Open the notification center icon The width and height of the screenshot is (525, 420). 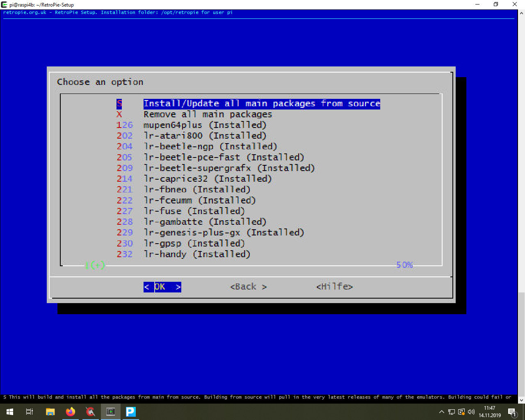pyautogui.click(x=512, y=412)
